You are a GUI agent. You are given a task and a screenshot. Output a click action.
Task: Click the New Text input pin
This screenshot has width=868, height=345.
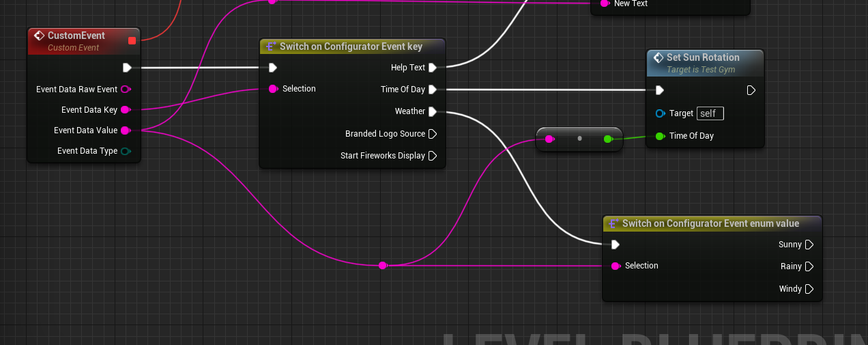point(604,3)
